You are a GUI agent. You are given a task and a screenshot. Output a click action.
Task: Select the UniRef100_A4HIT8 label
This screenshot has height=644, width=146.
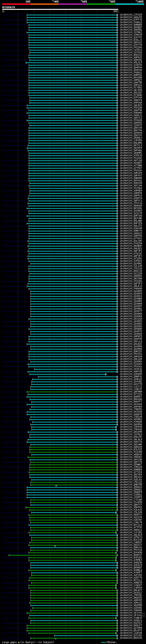pyautogui.click(x=131, y=442)
